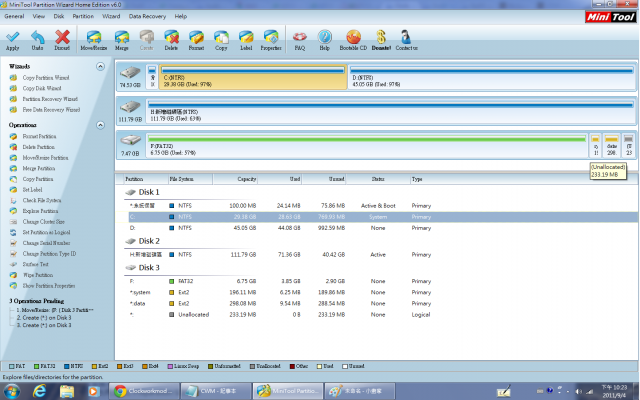Launch Copy Partition Wizard in sidebar
The height and width of the screenshot is (400, 640).
(x=46, y=78)
